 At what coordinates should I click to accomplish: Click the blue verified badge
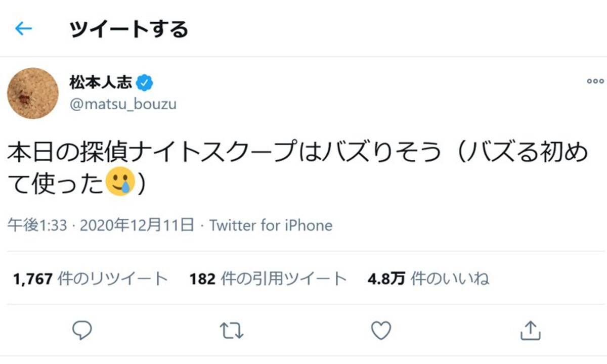click(x=146, y=82)
